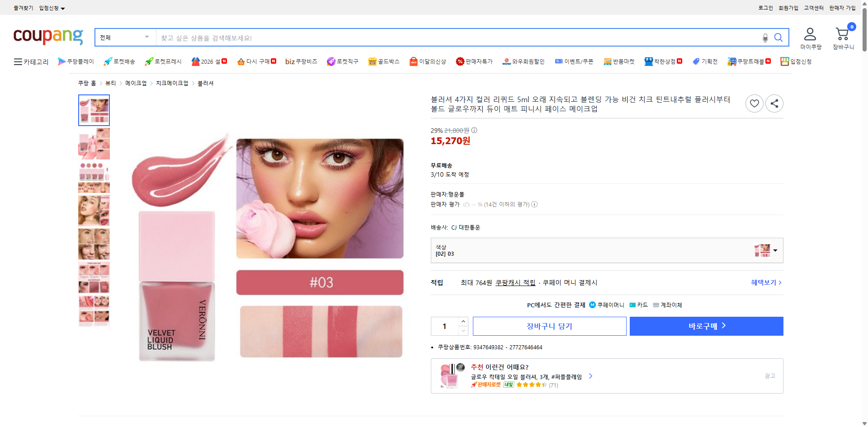The image size is (868, 427).
Task: Click the 로켓배송 rocket icon
Action: pyautogui.click(x=107, y=61)
